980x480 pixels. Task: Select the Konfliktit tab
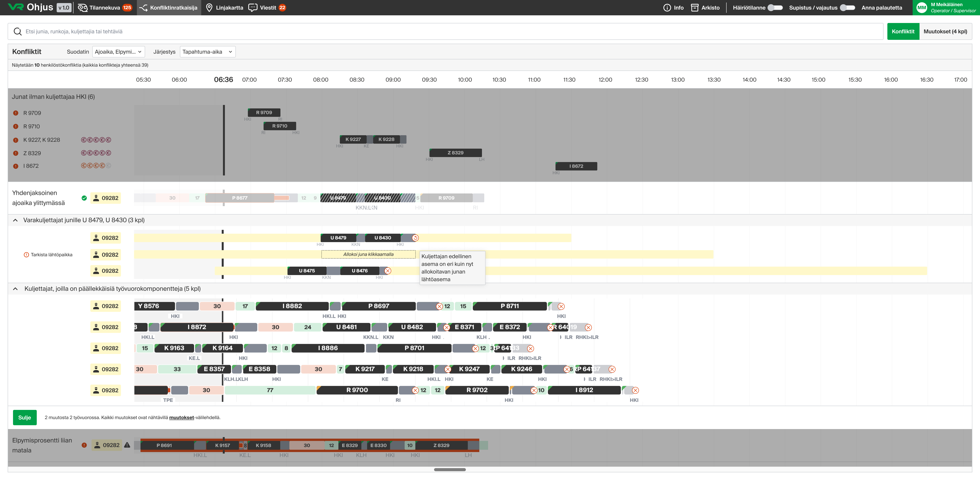[903, 32]
